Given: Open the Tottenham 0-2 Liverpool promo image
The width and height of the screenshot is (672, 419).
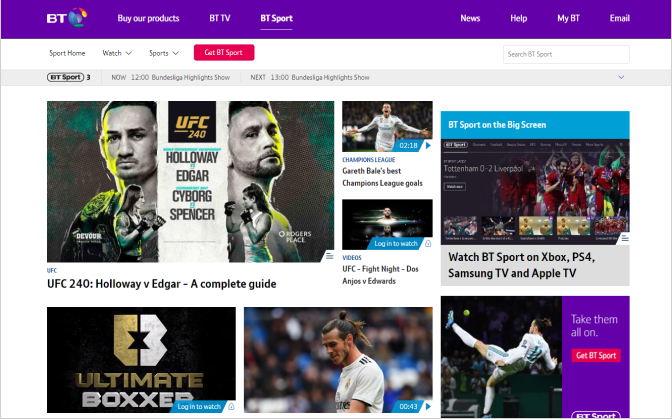Looking at the screenshot, I should tap(535, 192).
